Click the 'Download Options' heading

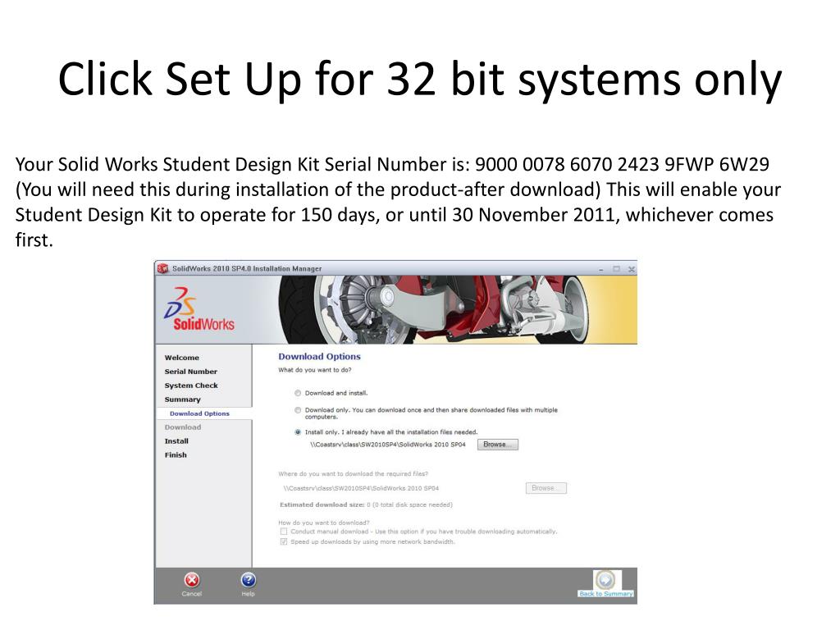(x=319, y=357)
